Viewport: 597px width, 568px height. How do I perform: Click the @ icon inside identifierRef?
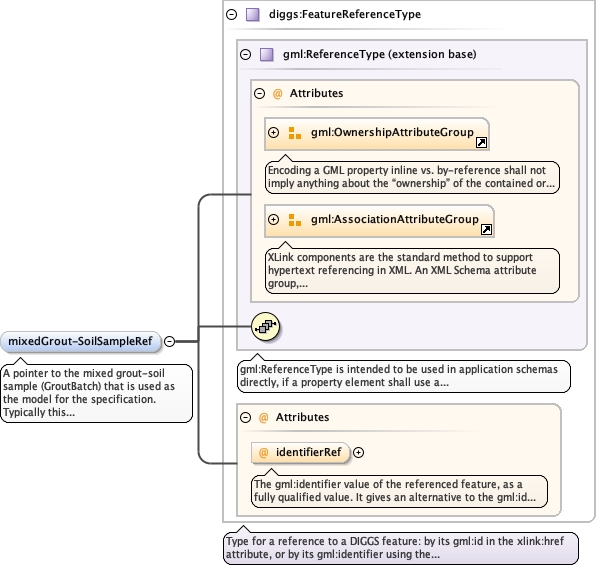tap(263, 452)
